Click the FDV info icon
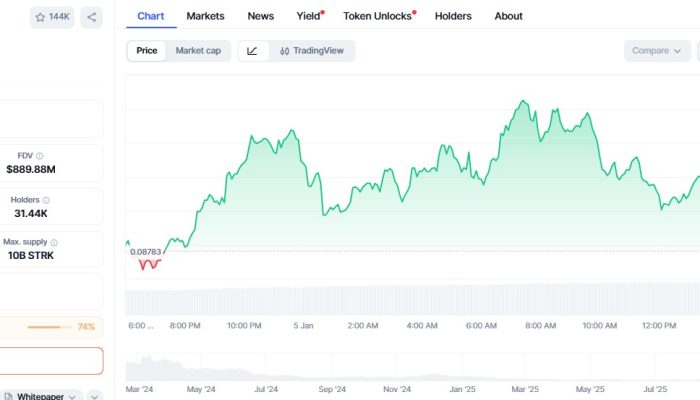The image size is (700, 400). (40, 156)
